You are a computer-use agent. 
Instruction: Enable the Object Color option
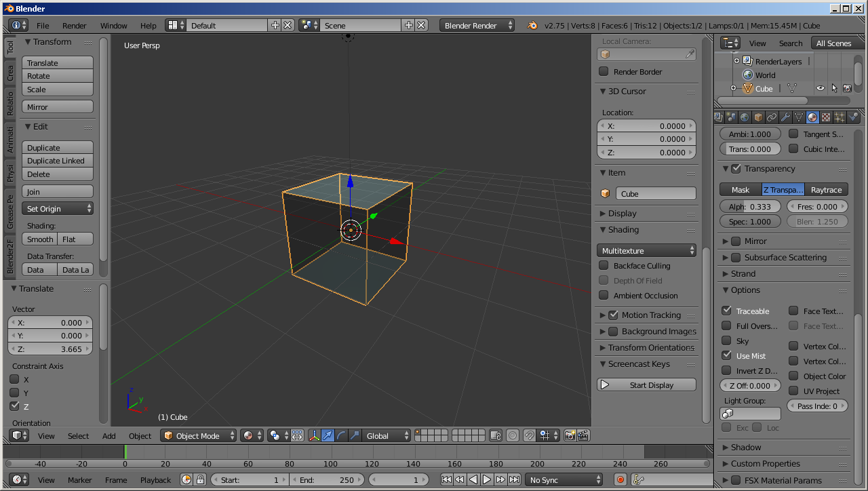793,376
